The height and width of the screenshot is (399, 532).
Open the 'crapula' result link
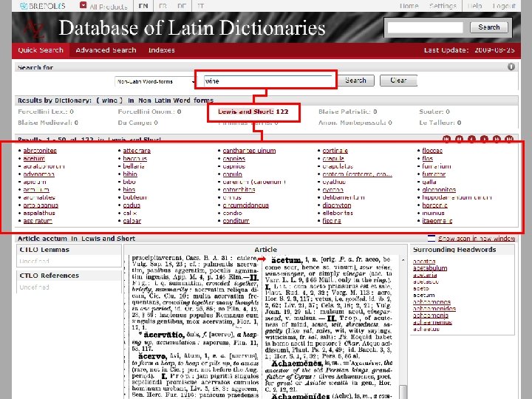coord(333,158)
